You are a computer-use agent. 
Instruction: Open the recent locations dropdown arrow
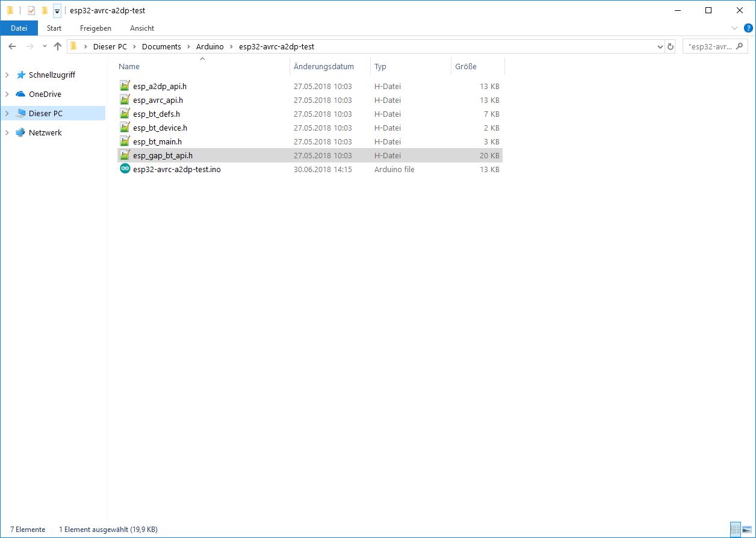pyautogui.click(x=45, y=46)
